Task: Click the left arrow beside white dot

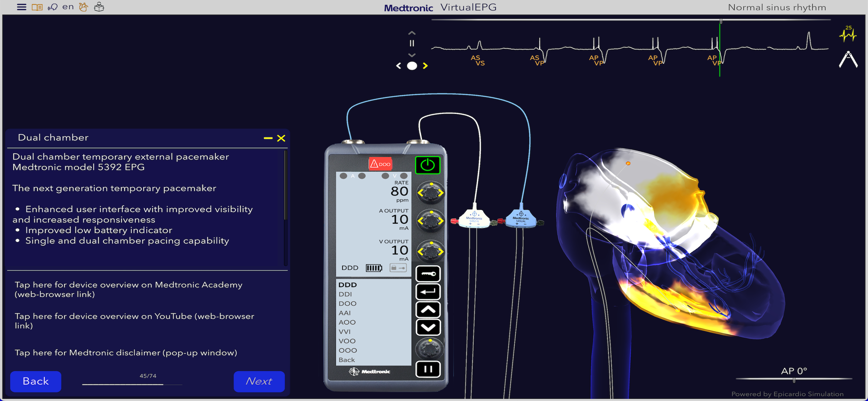Action: point(399,66)
